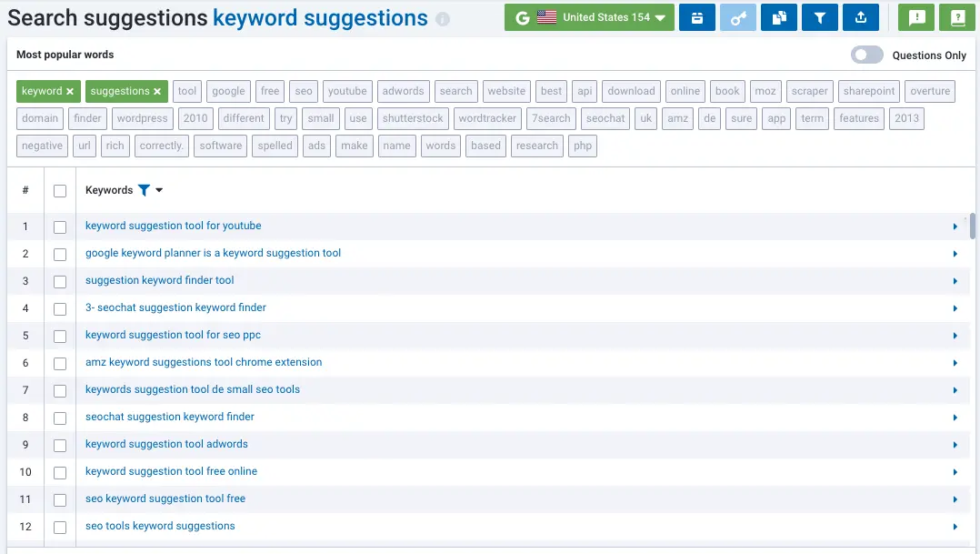Viewport: 980px width, 554px height.
Task: Select the checkbox in the Keywords header row
Action: (x=60, y=190)
